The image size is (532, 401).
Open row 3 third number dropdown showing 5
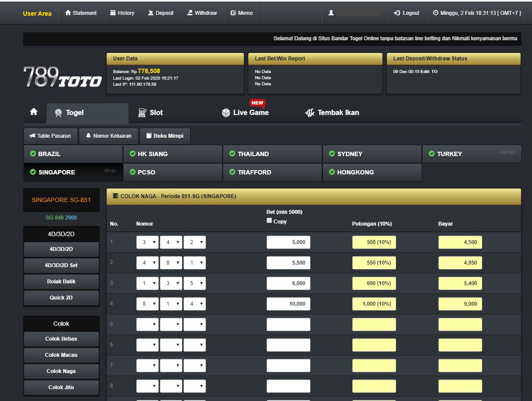pyautogui.click(x=195, y=283)
